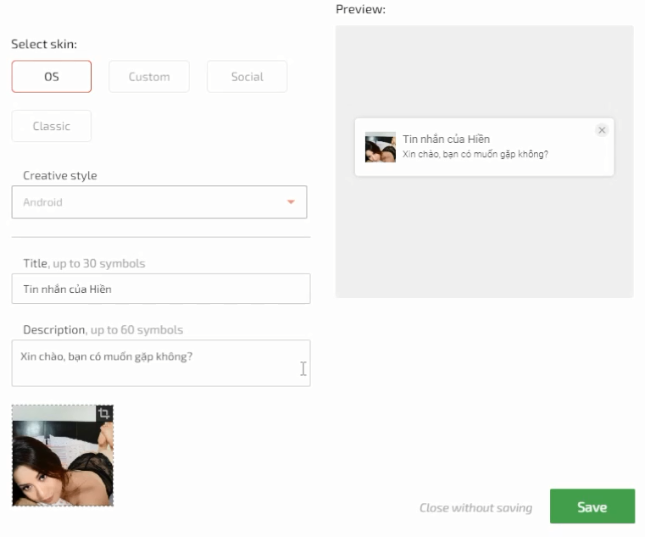Select the uploaded creative image thumbnail
This screenshot has height=537, width=645.
point(63,456)
